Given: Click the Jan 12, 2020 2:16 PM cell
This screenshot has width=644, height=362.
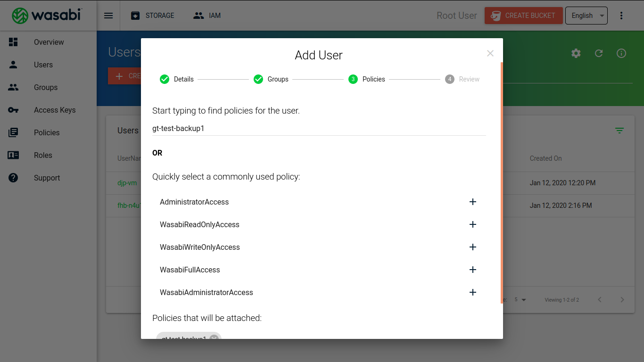Looking at the screenshot, I should pyautogui.click(x=561, y=206).
